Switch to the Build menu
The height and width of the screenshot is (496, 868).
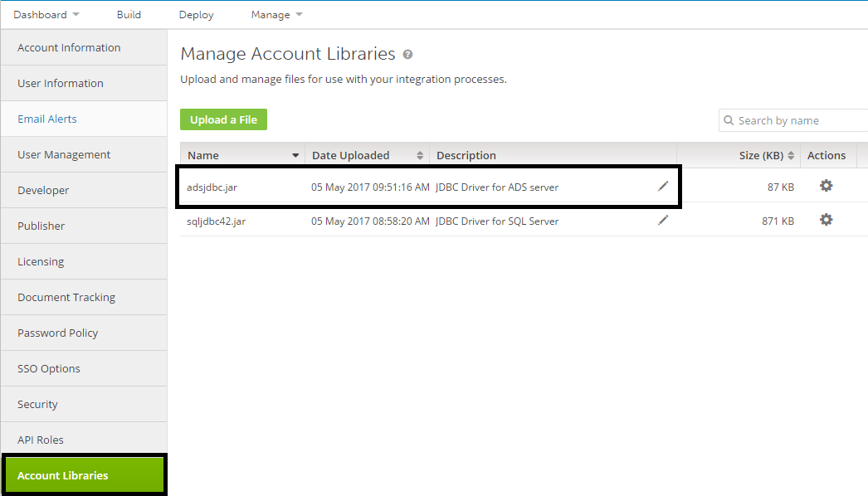tap(129, 14)
